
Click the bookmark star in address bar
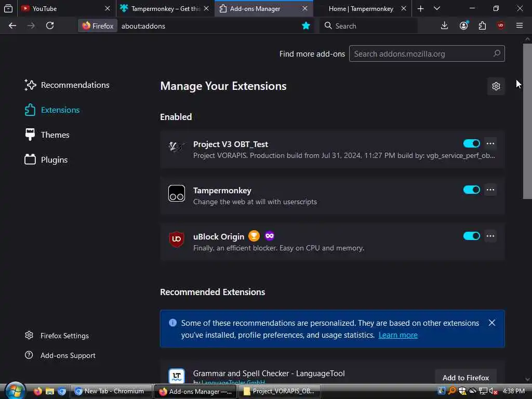(x=305, y=26)
